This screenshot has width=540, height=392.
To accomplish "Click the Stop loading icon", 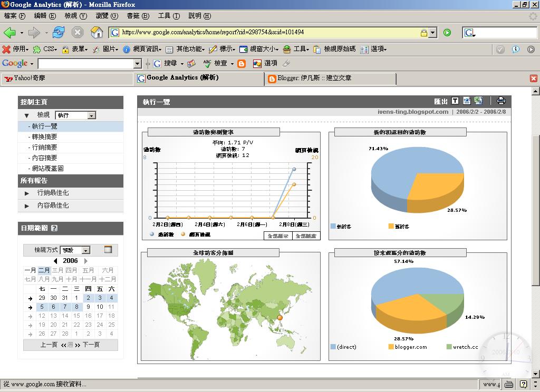I will pyautogui.click(x=78, y=32).
